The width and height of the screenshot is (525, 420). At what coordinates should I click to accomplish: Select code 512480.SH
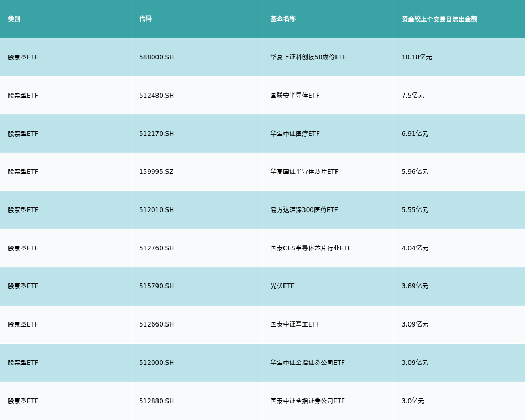click(x=156, y=96)
